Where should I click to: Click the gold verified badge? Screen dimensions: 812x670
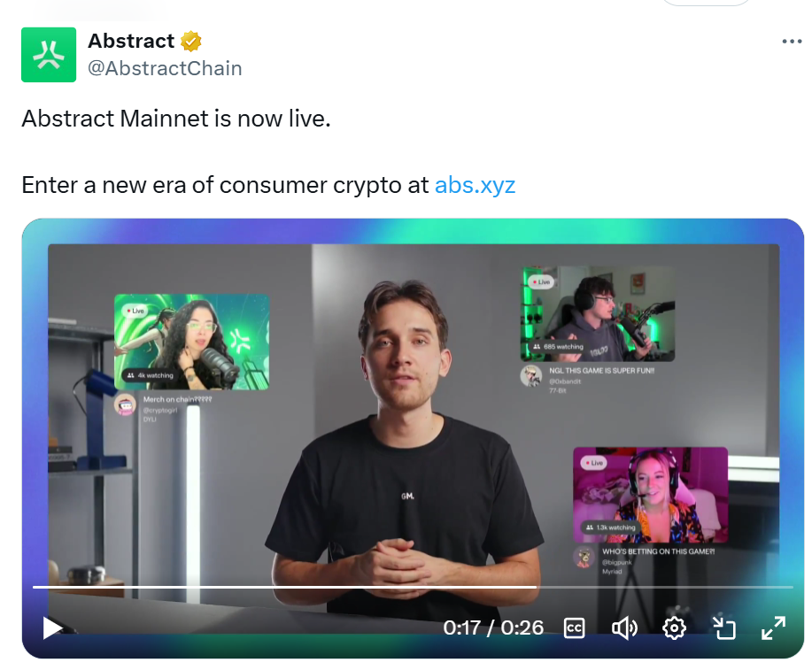click(191, 42)
